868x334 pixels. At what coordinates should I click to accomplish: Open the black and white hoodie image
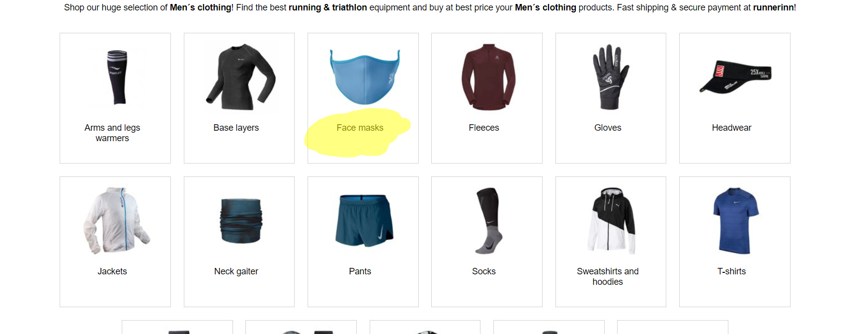click(612, 221)
